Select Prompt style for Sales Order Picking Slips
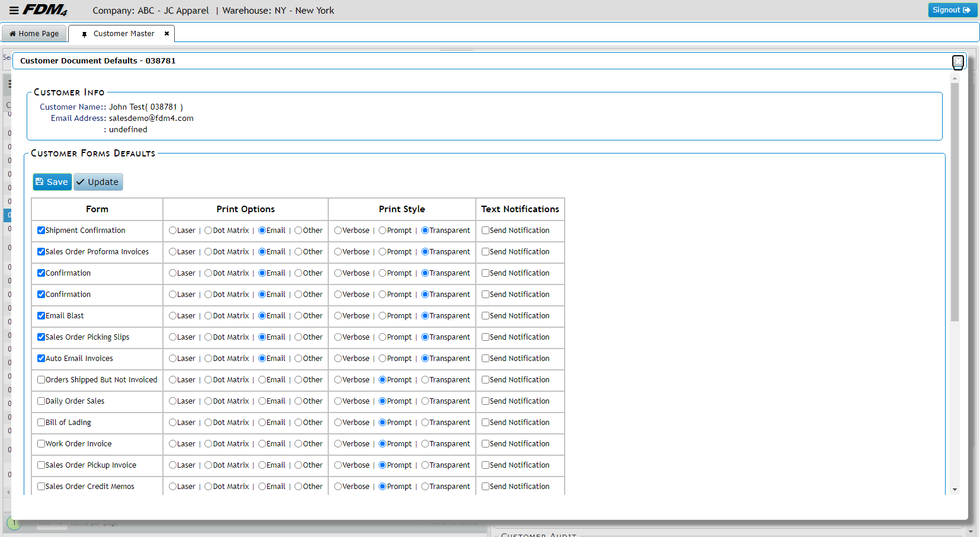This screenshot has height=537, width=980. coord(383,337)
